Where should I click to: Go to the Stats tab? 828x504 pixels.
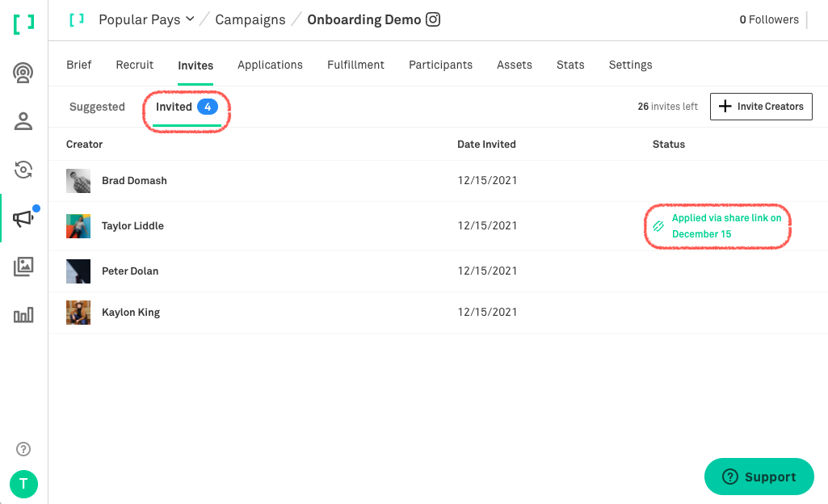pyautogui.click(x=570, y=65)
